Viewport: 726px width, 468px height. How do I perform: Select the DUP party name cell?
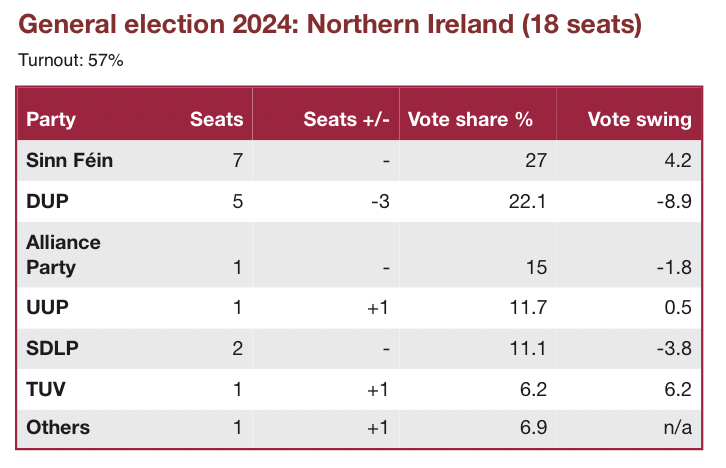(45, 201)
